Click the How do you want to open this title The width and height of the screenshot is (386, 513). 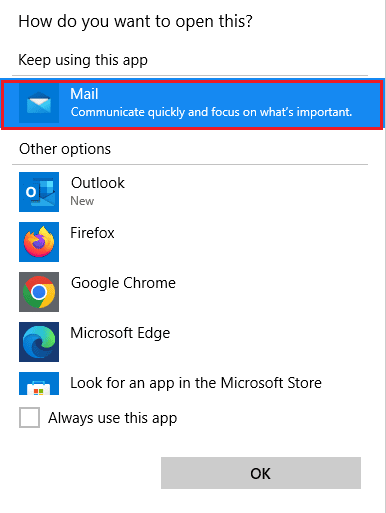(x=136, y=22)
